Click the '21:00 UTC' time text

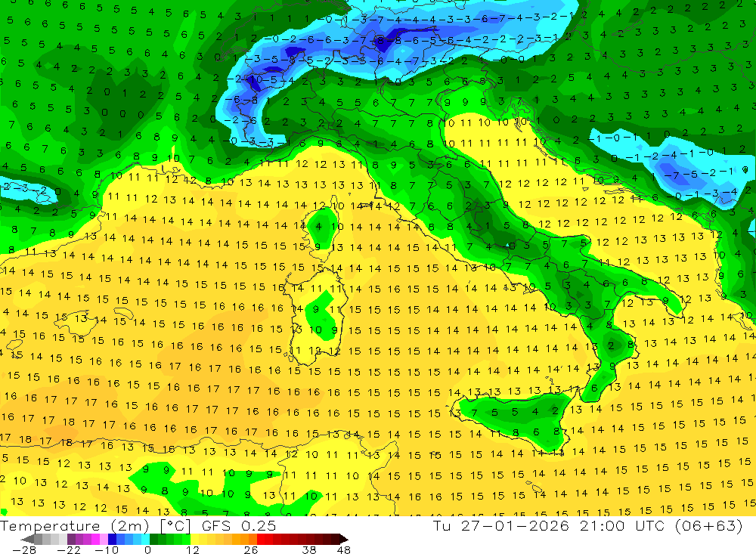point(622,525)
